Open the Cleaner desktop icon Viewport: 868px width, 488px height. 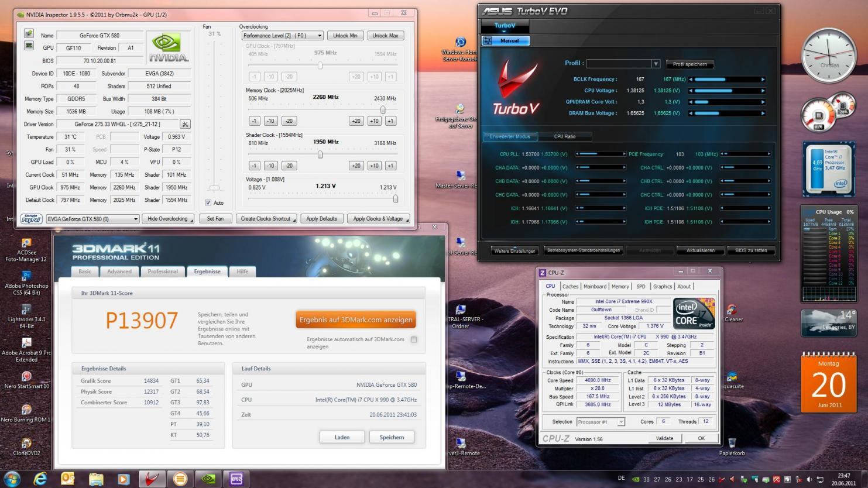point(733,313)
